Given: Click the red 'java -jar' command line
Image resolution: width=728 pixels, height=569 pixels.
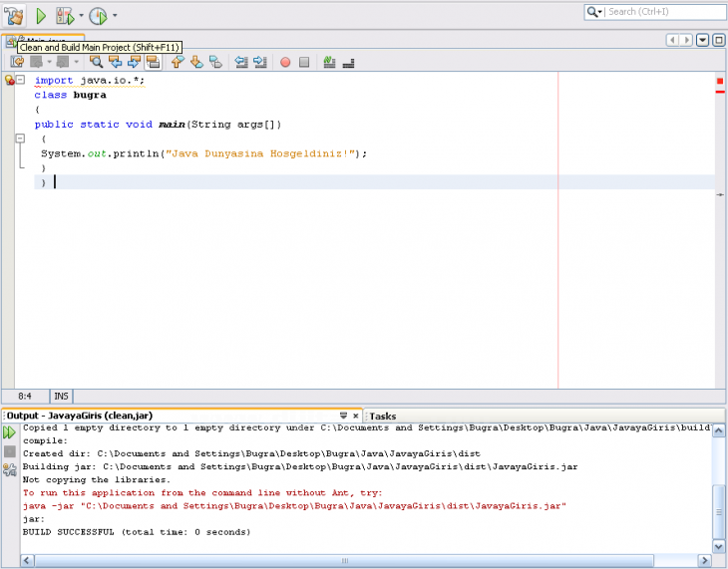Looking at the screenshot, I should coord(294,506).
